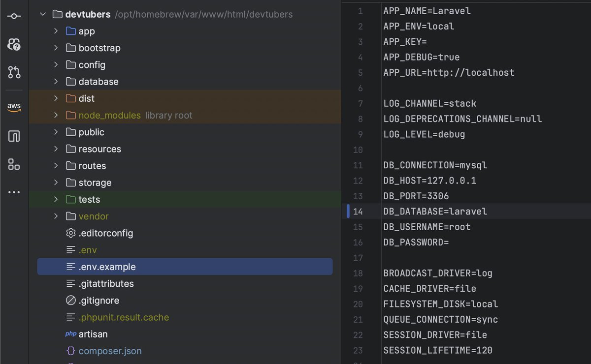591x364 pixels.
Task: Open the composer.json file
Action: [x=110, y=351]
